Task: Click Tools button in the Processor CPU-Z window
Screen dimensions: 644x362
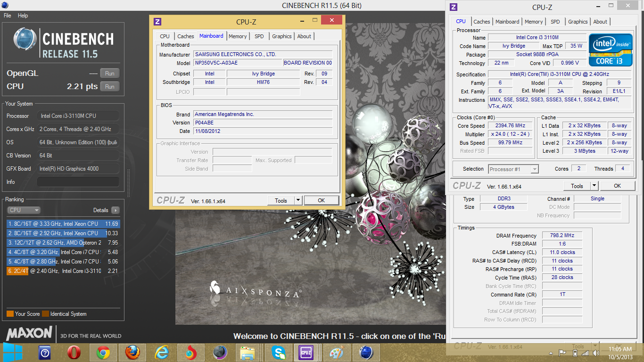Action: click(x=577, y=186)
